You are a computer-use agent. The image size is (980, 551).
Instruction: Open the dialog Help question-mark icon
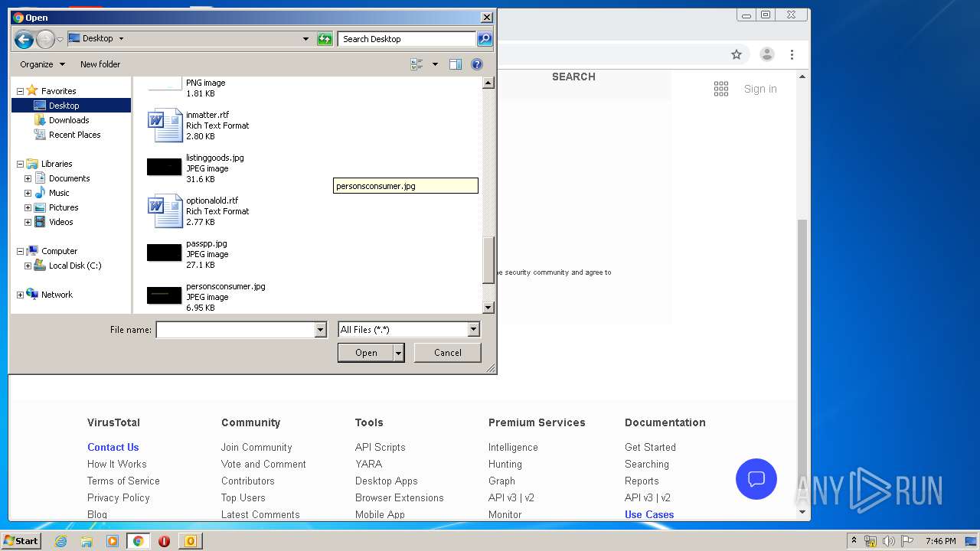coord(477,64)
